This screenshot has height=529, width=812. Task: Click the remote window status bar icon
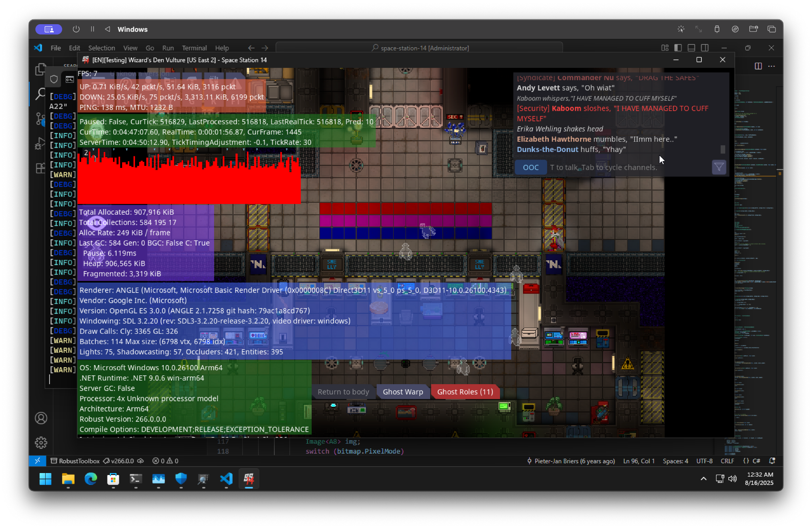coord(37,461)
